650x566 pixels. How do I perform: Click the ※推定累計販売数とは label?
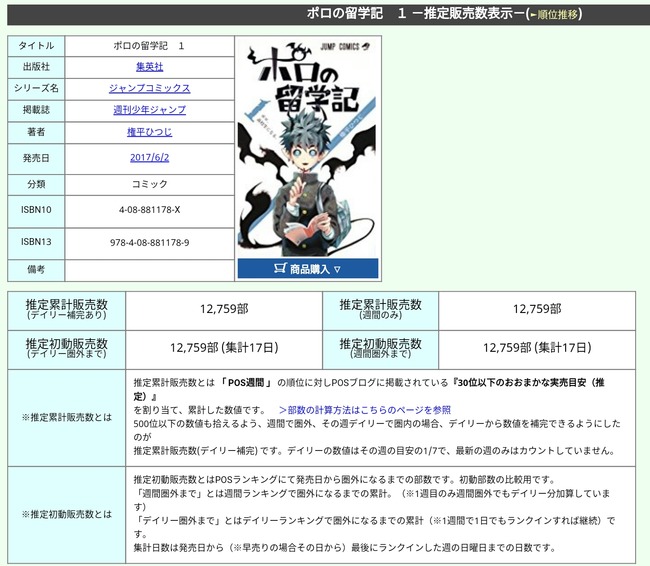coord(67,418)
